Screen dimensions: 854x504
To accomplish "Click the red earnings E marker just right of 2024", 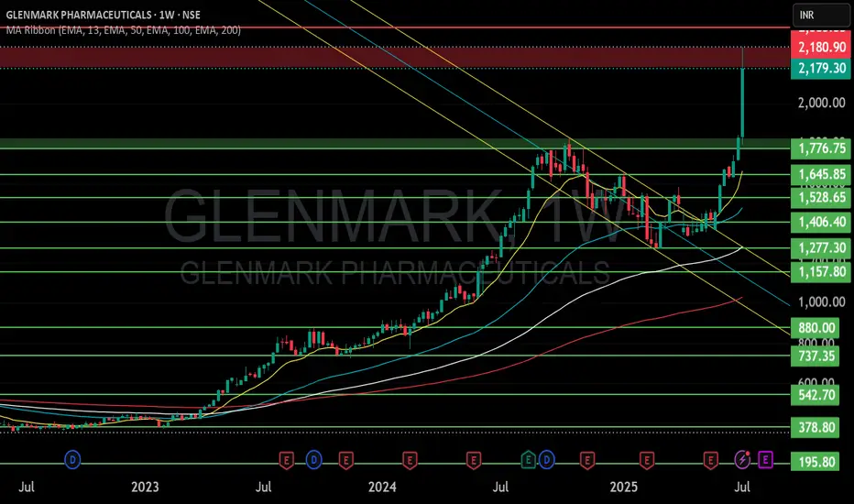I will [410, 460].
